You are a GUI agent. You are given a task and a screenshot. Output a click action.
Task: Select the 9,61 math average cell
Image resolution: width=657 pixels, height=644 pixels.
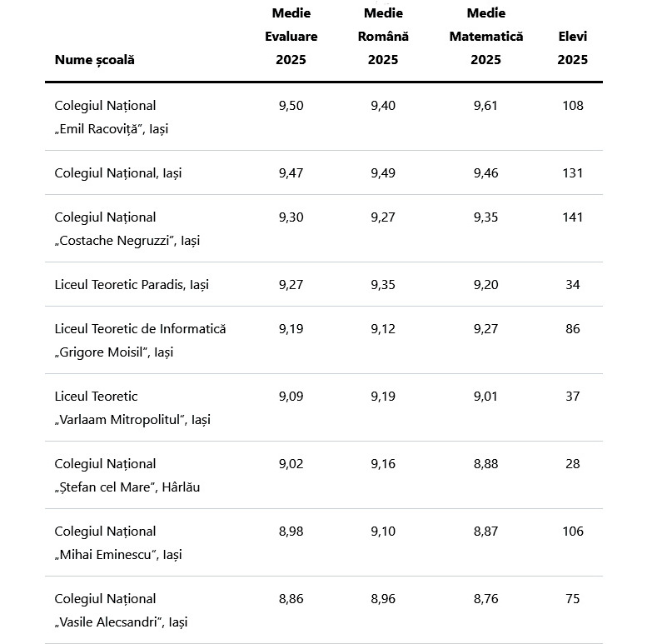(x=485, y=106)
